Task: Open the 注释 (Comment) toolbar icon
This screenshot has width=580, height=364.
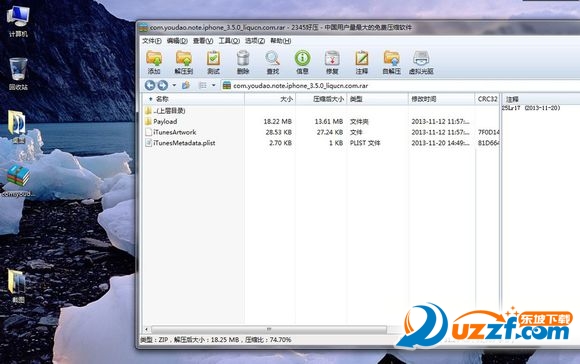Action: pyautogui.click(x=361, y=62)
